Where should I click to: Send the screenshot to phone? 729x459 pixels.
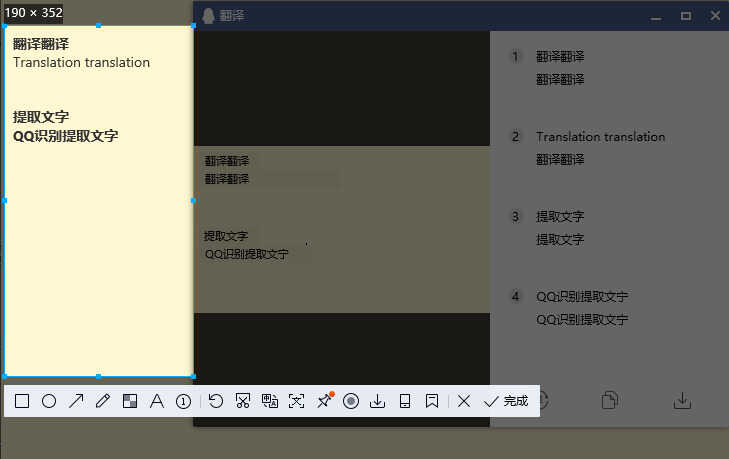point(405,401)
